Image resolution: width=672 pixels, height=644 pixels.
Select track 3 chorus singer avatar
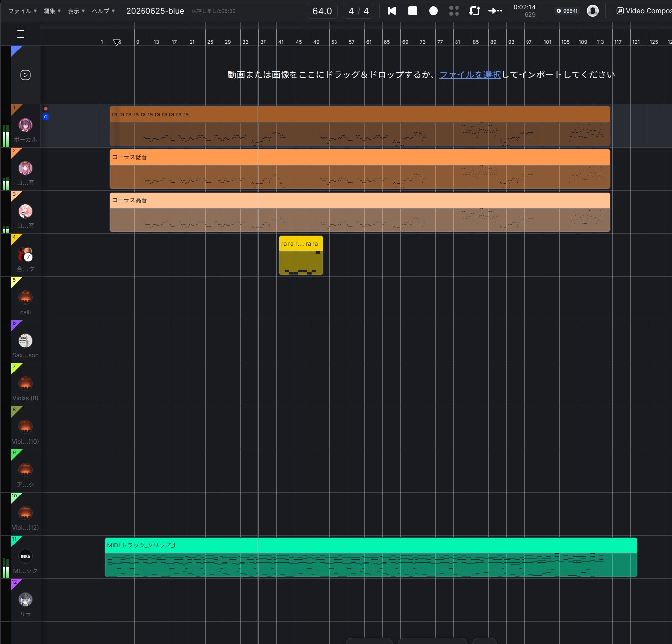(25, 211)
